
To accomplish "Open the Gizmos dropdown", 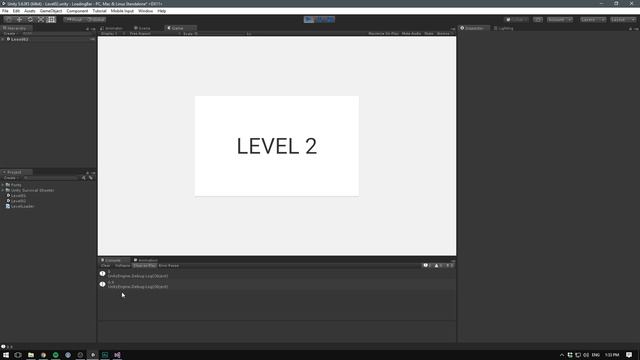I will (x=445, y=33).
